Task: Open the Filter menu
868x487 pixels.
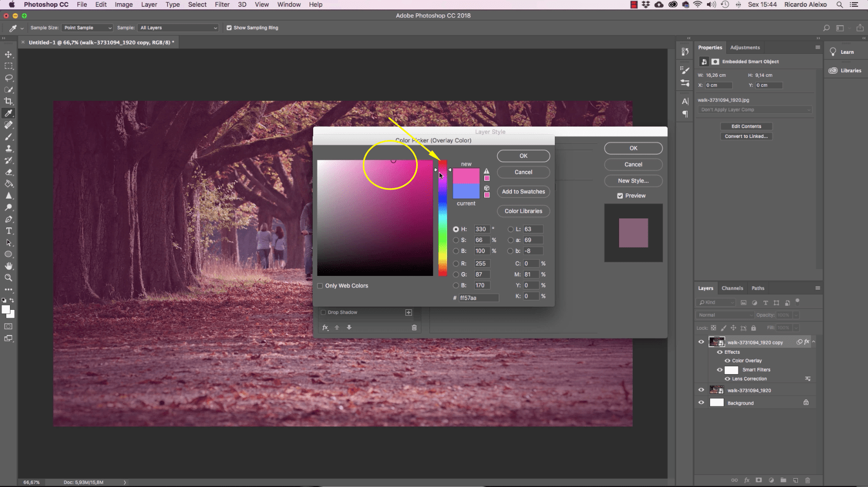Action: [x=222, y=5]
